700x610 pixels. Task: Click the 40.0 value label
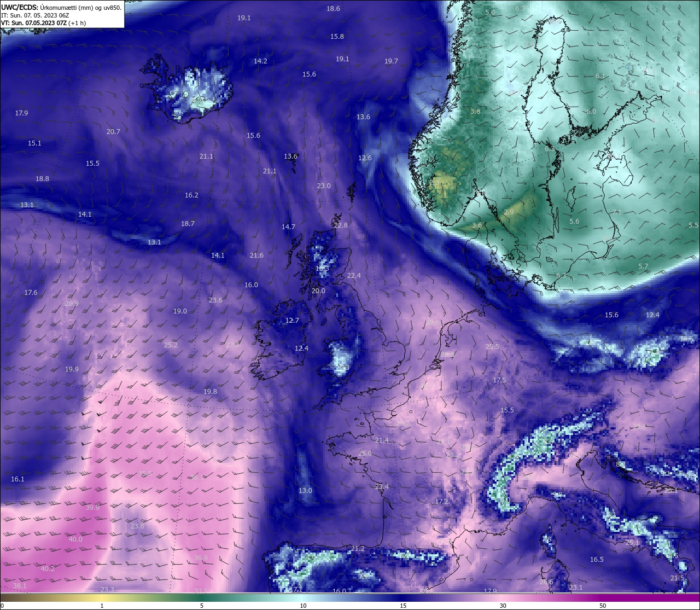tap(75, 539)
